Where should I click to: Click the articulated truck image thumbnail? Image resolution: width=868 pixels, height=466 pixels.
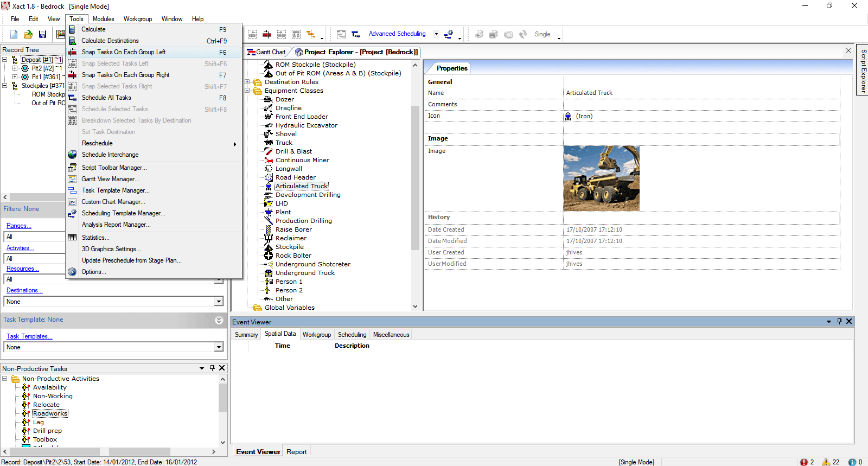point(601,178)
